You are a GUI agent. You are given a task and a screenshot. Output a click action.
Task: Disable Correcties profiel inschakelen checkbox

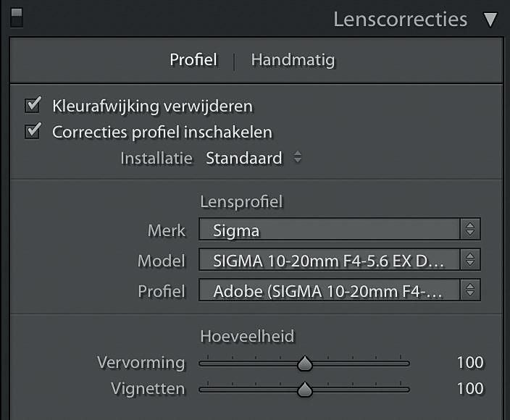33,132
